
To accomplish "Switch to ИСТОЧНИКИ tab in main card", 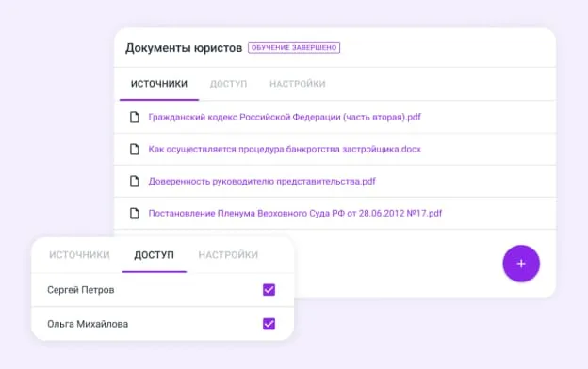I will [159, 84].
